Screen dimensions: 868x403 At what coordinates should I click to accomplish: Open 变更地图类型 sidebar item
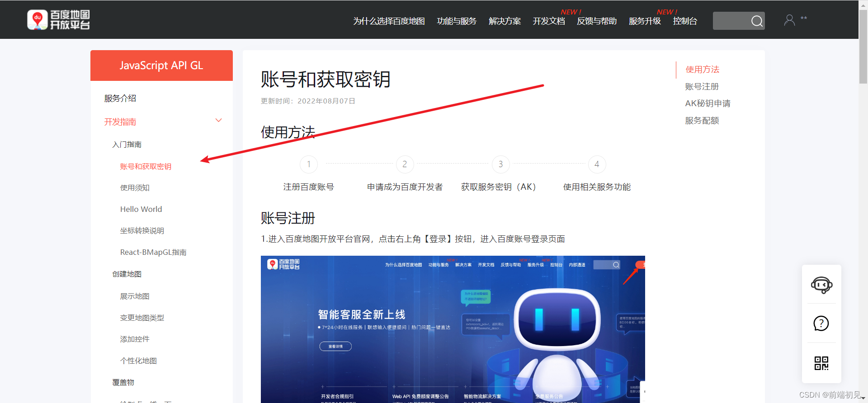point(142,318)
